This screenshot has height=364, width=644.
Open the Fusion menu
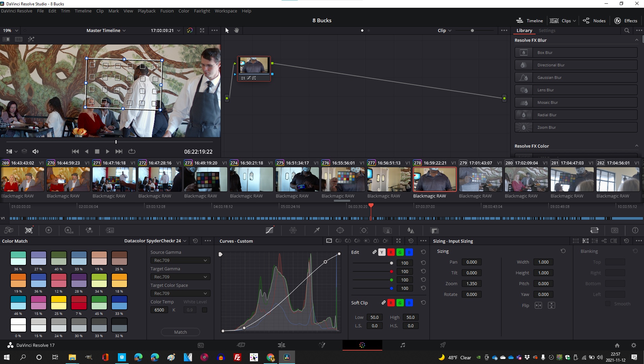167,11
